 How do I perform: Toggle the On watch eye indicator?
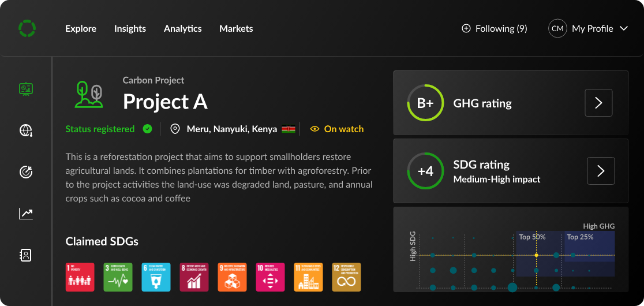tap(314, 129)
